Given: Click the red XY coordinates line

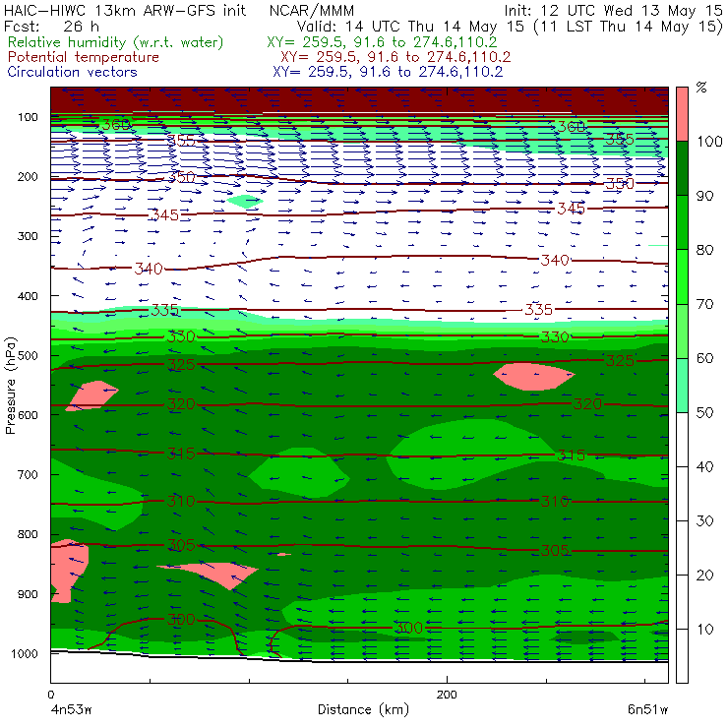Looking at the screenshot, I should pos(395,57).
